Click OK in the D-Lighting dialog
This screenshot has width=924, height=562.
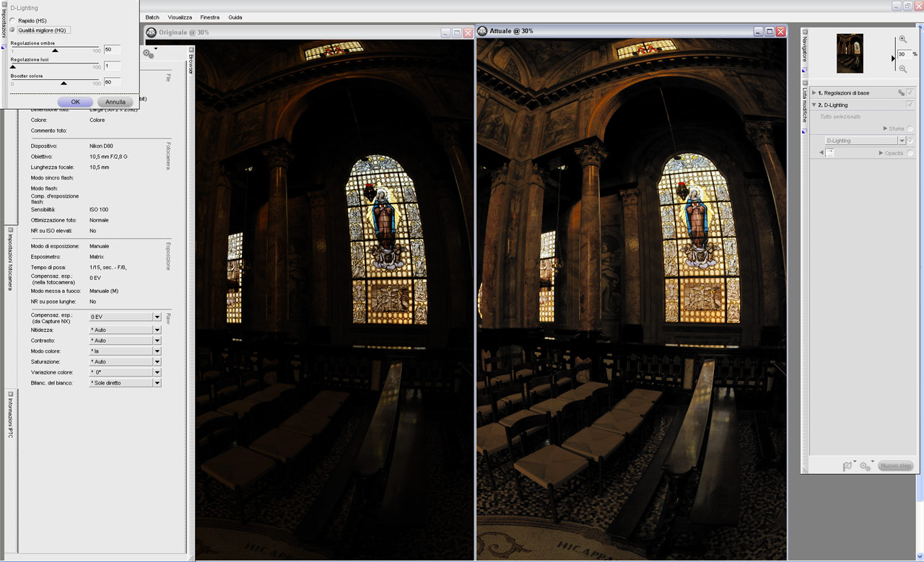tap(75, 102)
